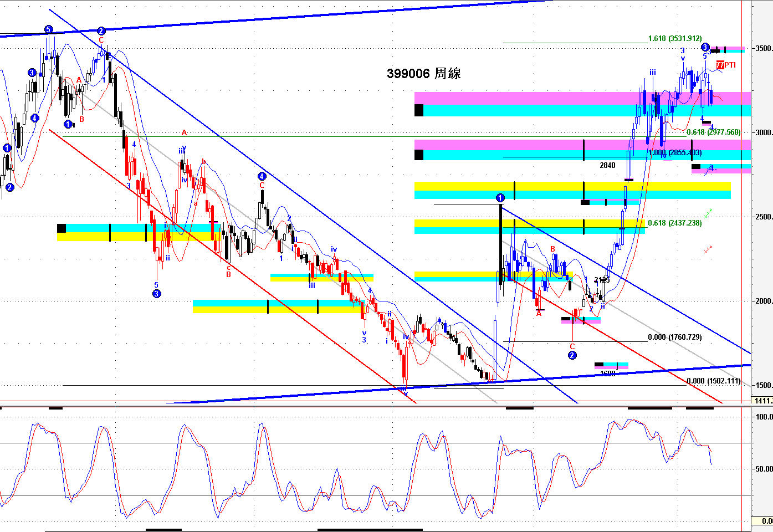Select the circled 5 wave marker
The width and height of the screenshot is (773, 532).
(x=49, y=29)
